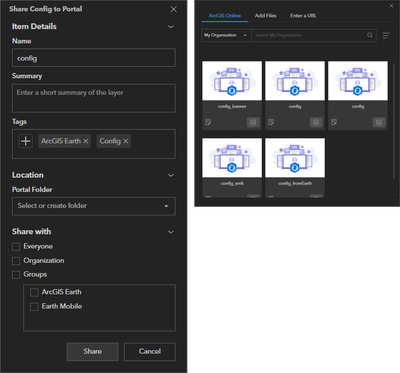This screenshot has width=400, height=373.
Task: Click the camera icon under config_banner
Action: coord(253,122)
